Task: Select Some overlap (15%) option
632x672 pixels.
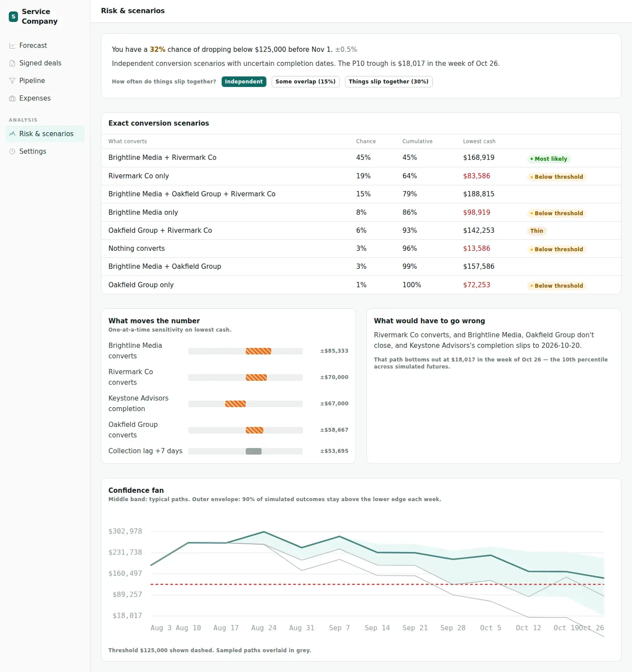Action: (305, 82)
